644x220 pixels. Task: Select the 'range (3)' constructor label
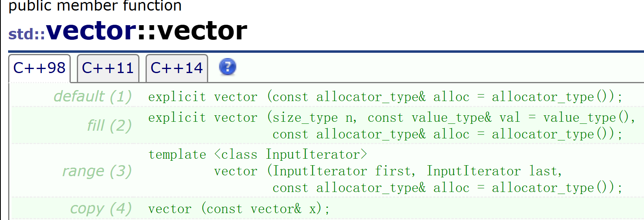(97, 171)
